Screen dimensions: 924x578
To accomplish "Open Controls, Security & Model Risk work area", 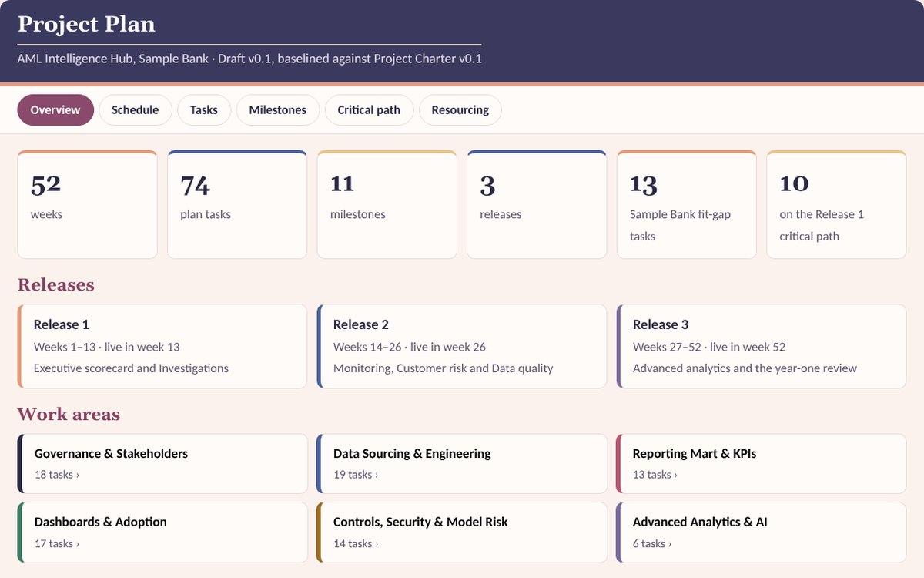I will point(462,532).
